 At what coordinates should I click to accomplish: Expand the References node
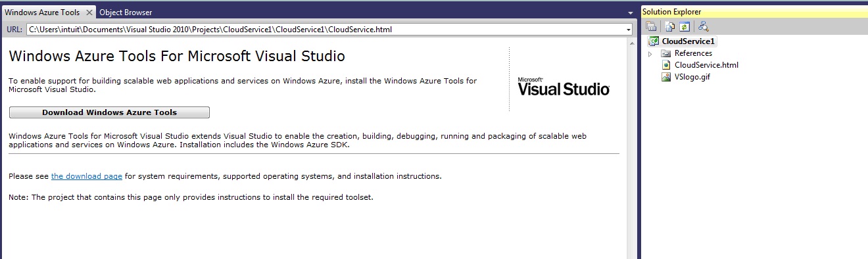[650, 53]
